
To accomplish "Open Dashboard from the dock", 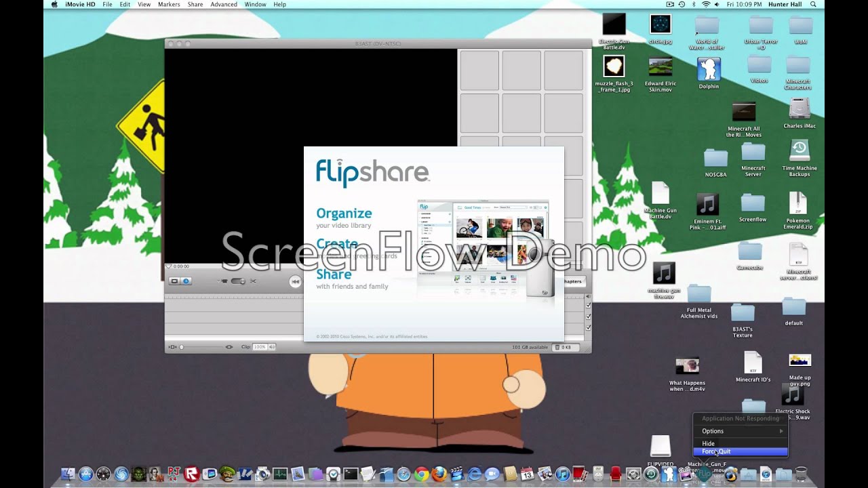I will [104, 474].
